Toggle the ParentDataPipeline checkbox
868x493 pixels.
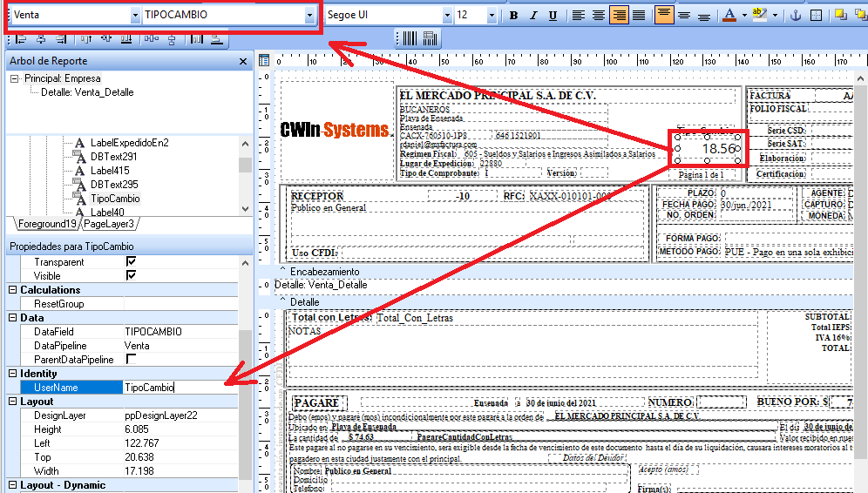(132, 359)
